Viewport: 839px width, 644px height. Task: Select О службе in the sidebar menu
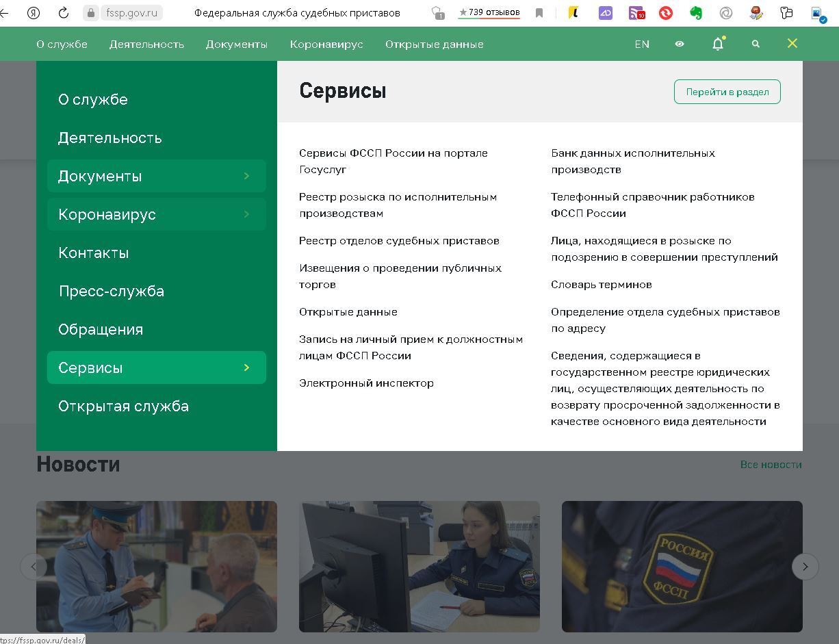click(x=92, y=99)
